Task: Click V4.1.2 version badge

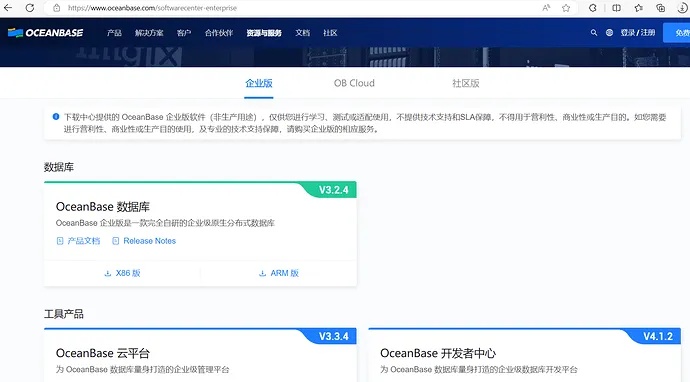Action: [x=658, y=336]
